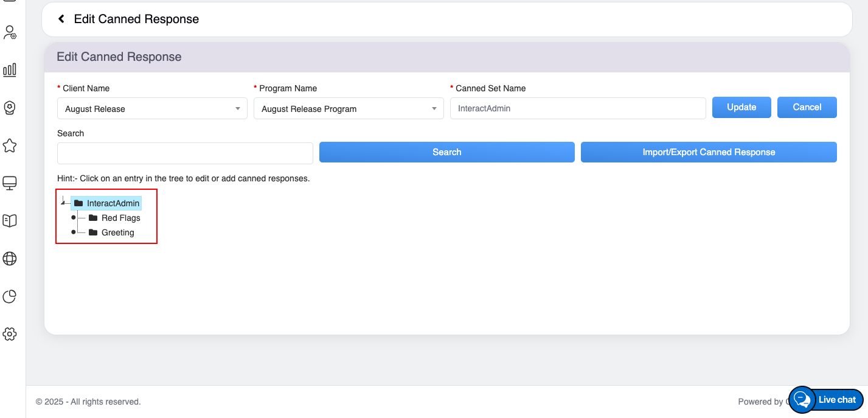Open the Program Name dropdown

pos(349,109)
